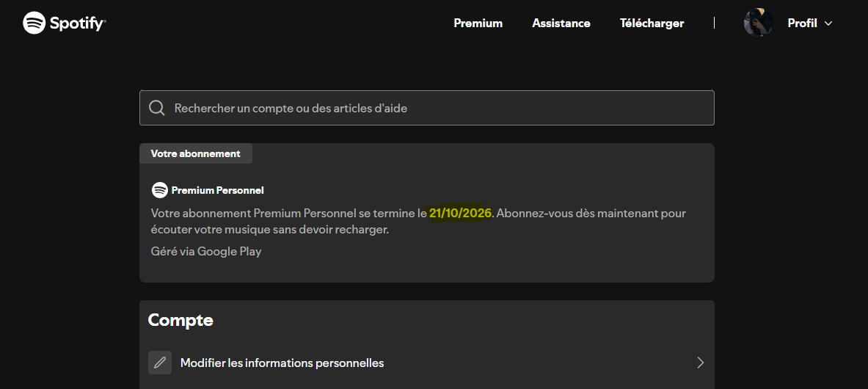The image size is (868, 389).
Task: Click the profile avatar picture
Action: (758, 23)
